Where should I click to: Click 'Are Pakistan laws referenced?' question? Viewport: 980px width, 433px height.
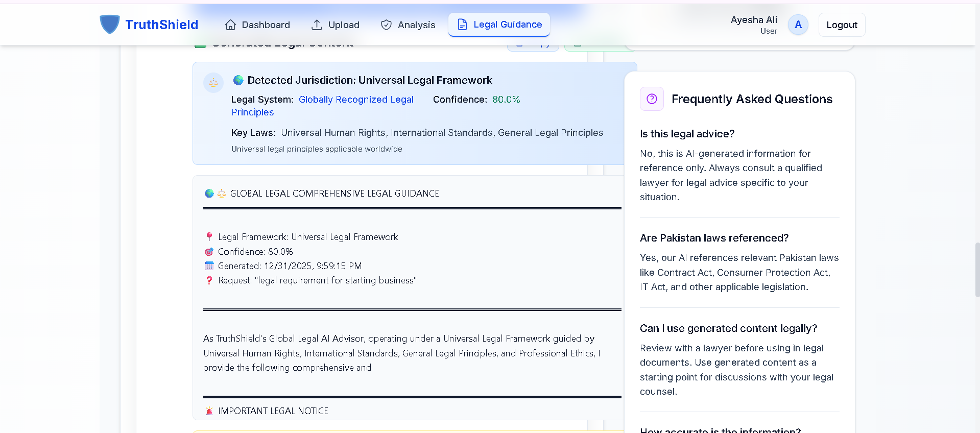[714, 238]
